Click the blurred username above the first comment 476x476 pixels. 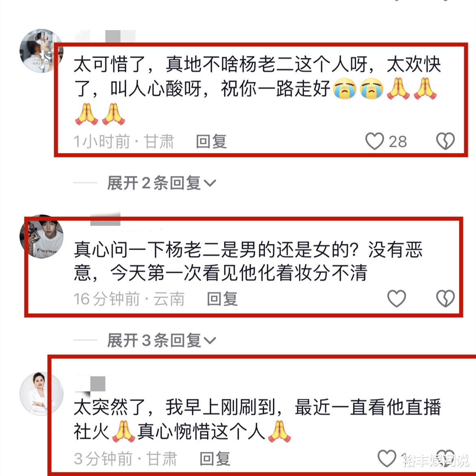(x=105, y=36)
